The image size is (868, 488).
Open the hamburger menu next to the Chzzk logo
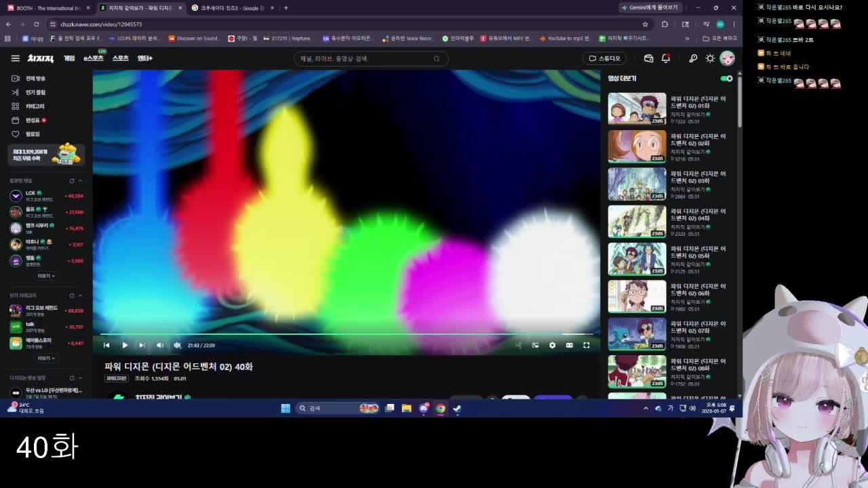(x=15, y=58)
